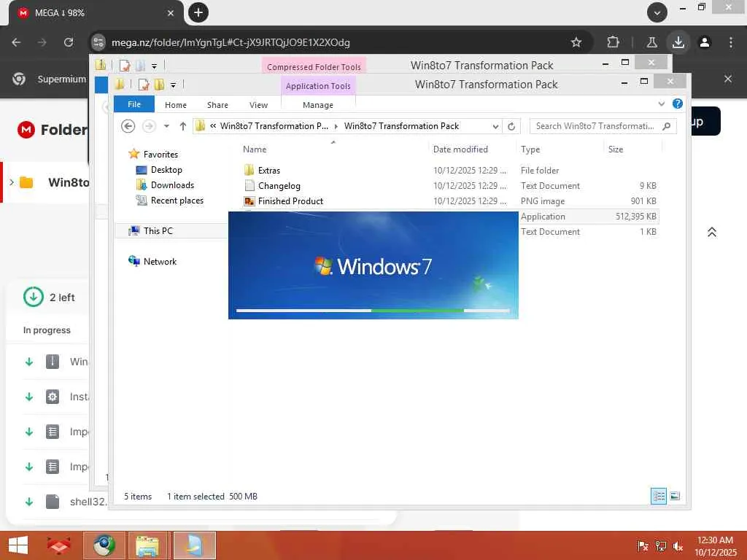The width and height of the screenshot is (747, 560).
Task: Open the browser three-dot menu
Action: click(x=731, y=42)
